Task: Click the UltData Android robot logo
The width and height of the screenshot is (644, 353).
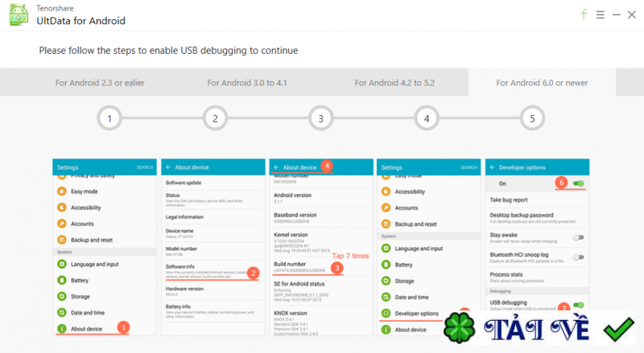Action: [19, 14]
